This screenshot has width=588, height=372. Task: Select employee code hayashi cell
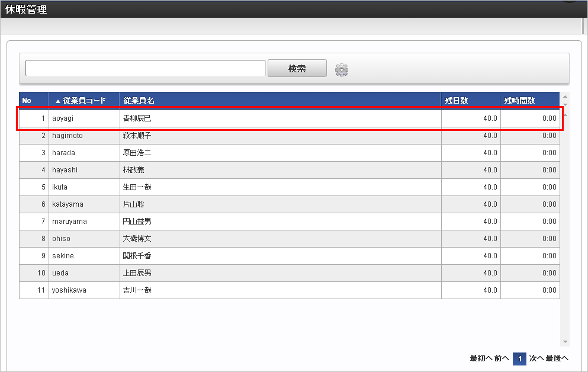point(84,170)
